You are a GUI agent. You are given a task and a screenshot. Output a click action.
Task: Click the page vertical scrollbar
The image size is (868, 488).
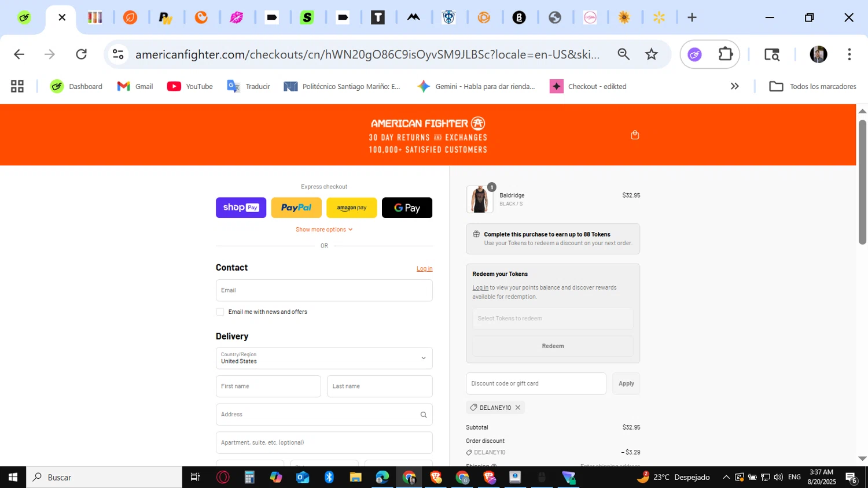862,182
